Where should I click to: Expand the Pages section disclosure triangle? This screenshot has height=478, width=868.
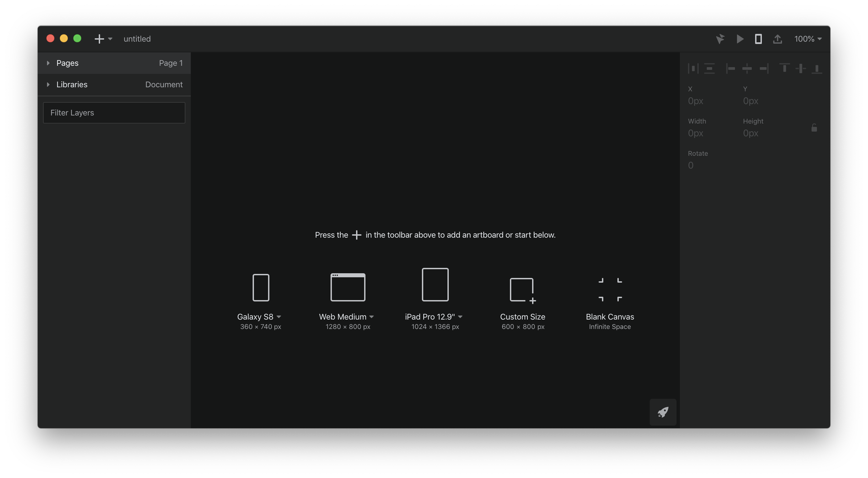[x=48, y=63]
